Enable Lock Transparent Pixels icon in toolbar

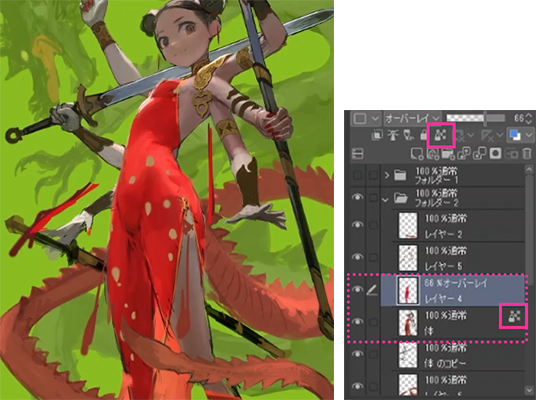click(441, 135)
